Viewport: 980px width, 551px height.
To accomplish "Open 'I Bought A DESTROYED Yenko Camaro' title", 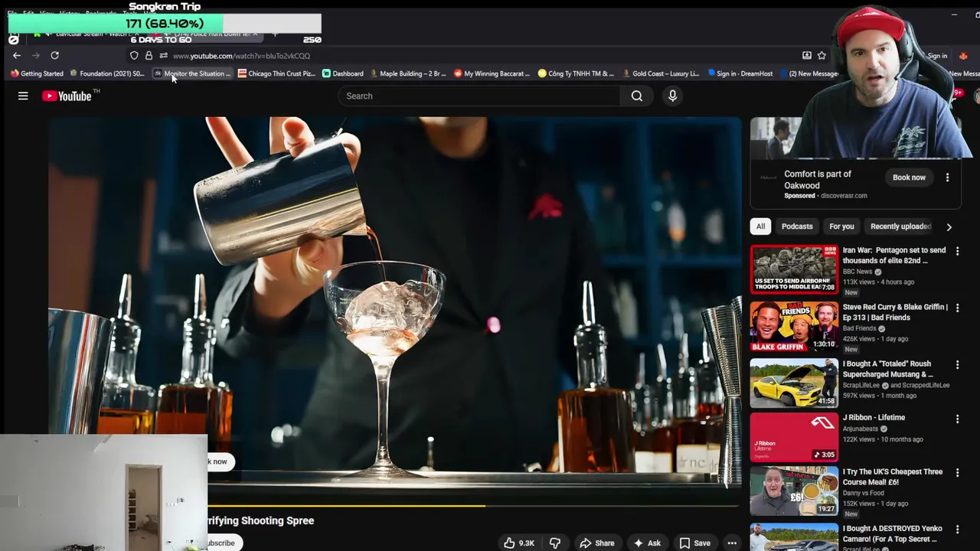I will 893,533.
